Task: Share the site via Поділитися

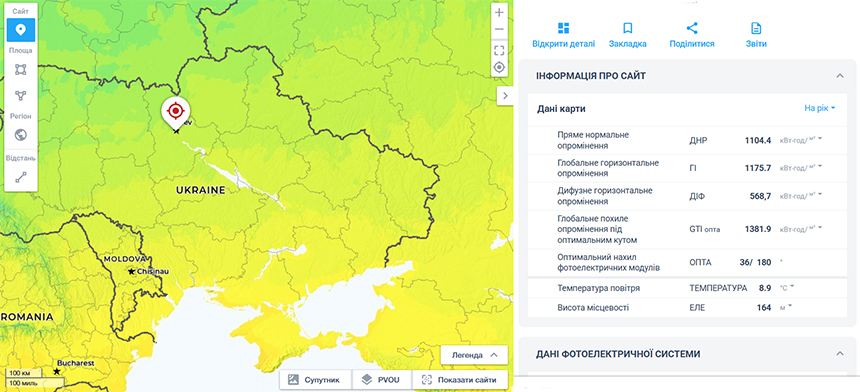Action: [692, 36]
